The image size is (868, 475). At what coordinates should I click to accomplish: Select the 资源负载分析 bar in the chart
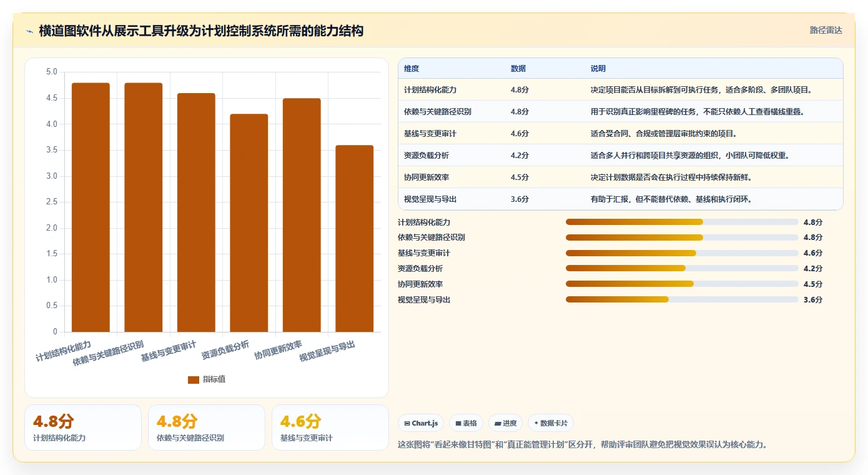249,223
